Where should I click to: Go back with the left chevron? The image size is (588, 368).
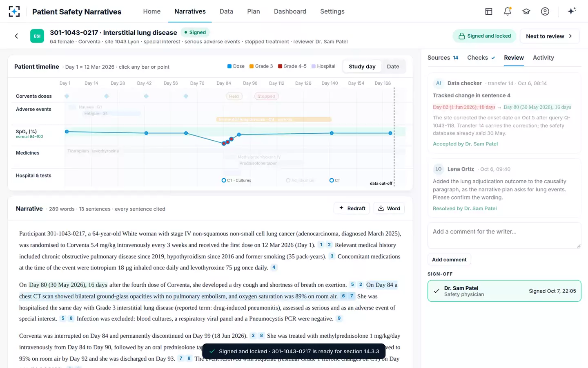pos(16,36)
